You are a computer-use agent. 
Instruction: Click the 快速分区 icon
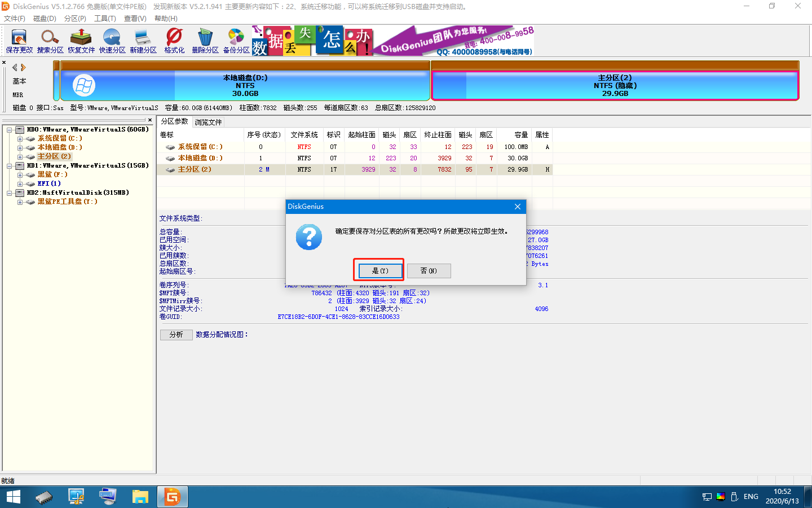(111, 40)
